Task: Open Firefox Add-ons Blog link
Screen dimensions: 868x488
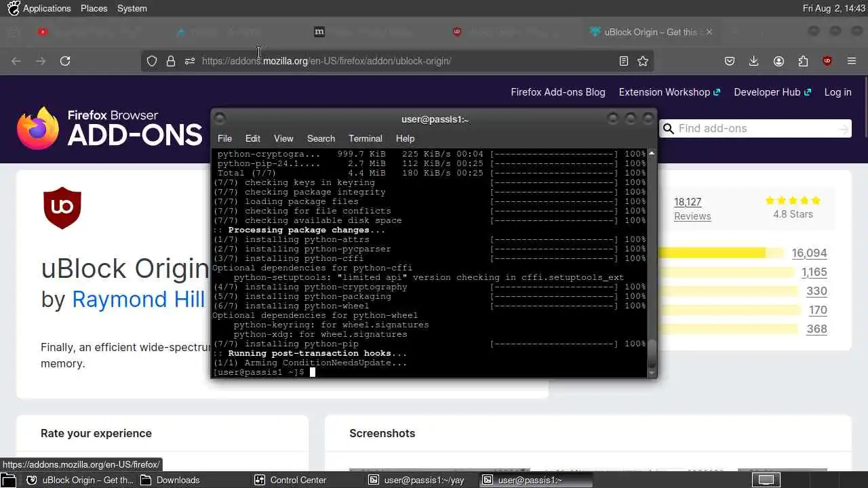Action: [x=558, y=92]
